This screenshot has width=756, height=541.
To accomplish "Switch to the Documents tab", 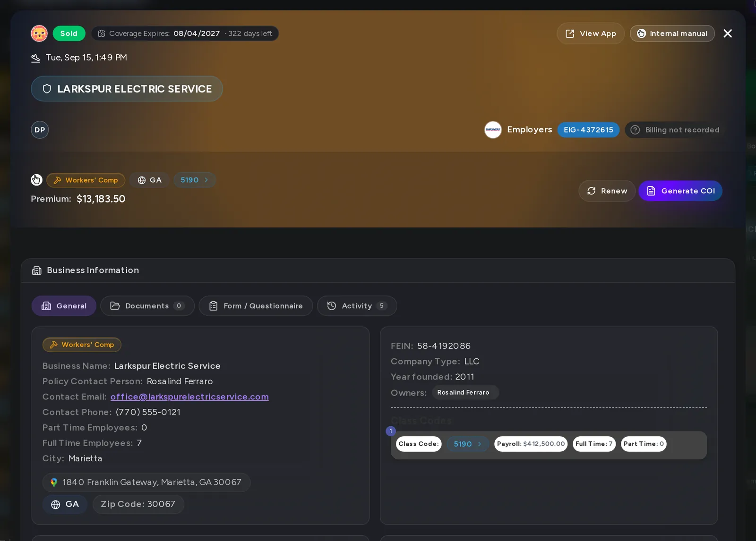I will point(147,306).
